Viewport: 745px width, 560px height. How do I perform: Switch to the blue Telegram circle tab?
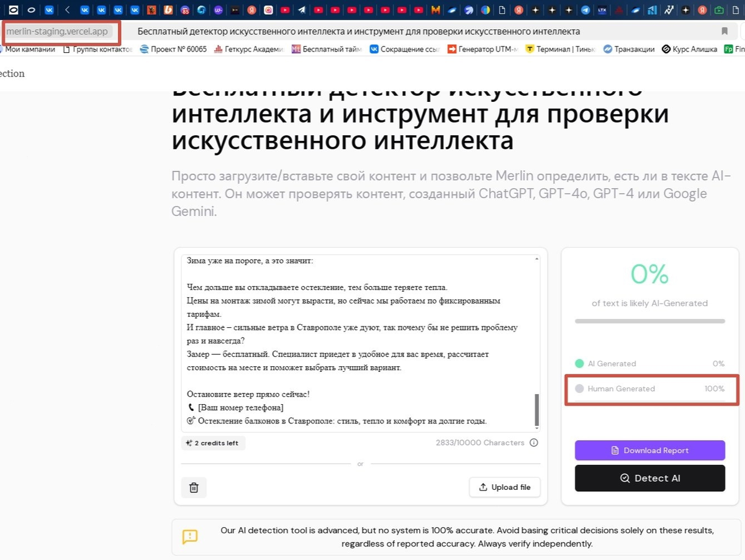(585, 10)
